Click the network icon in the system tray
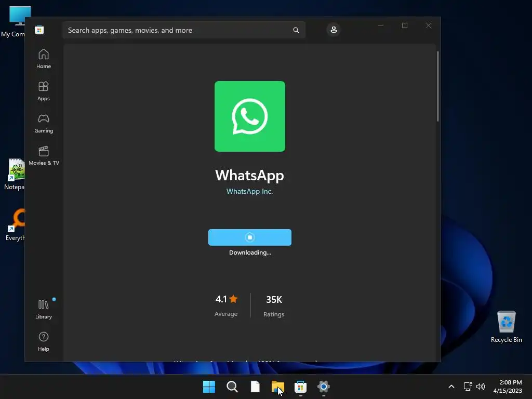532x399 pixels. pyautogui.click(x=468, y=387)
